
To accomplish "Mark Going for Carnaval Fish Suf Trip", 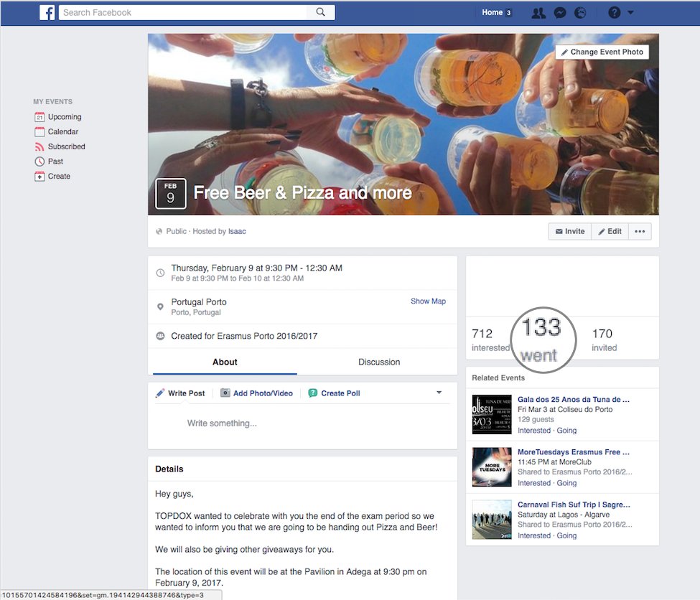I will point(566,536).
